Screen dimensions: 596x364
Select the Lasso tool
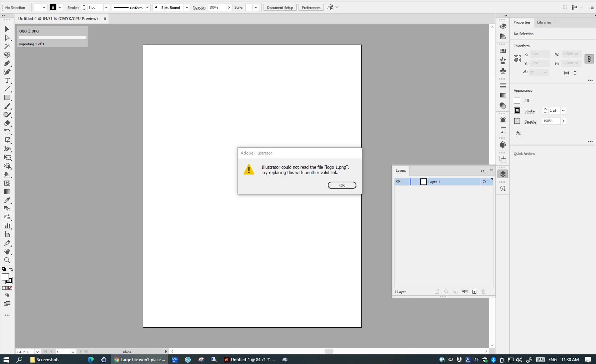[7, 55]
